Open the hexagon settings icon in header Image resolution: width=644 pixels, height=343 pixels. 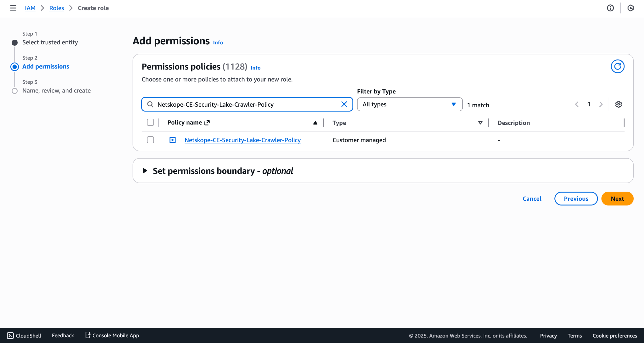click(x=630, y=8)
